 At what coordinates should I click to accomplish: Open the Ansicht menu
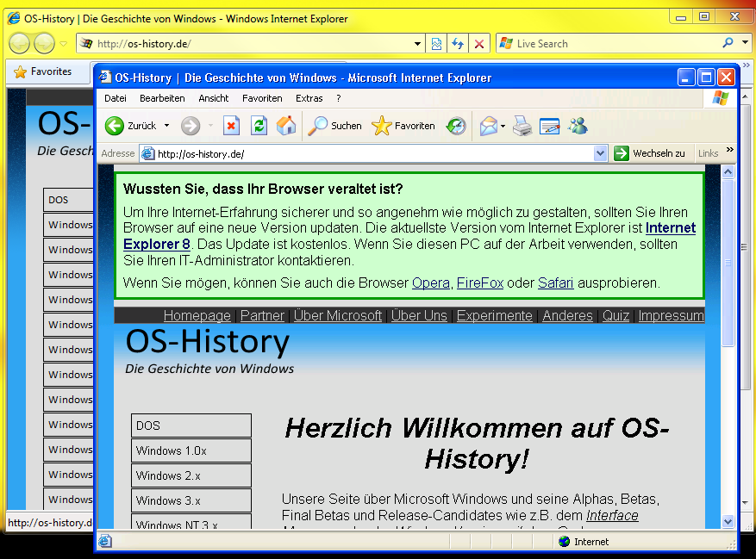pyautogui.click(x=214, y=98)
